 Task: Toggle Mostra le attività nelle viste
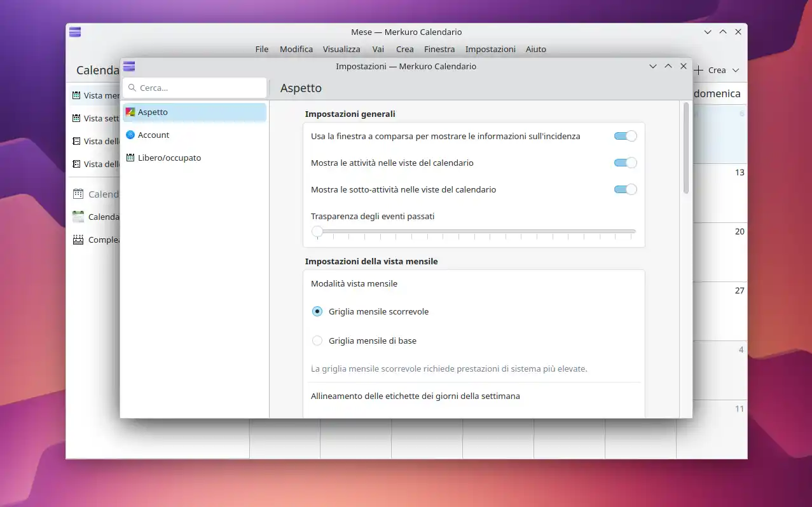point(625,163)
